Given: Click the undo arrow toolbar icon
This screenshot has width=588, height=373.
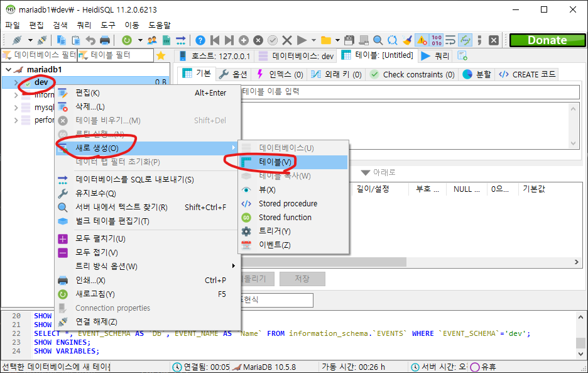Looking at the screenshot, I should point(90,40).
